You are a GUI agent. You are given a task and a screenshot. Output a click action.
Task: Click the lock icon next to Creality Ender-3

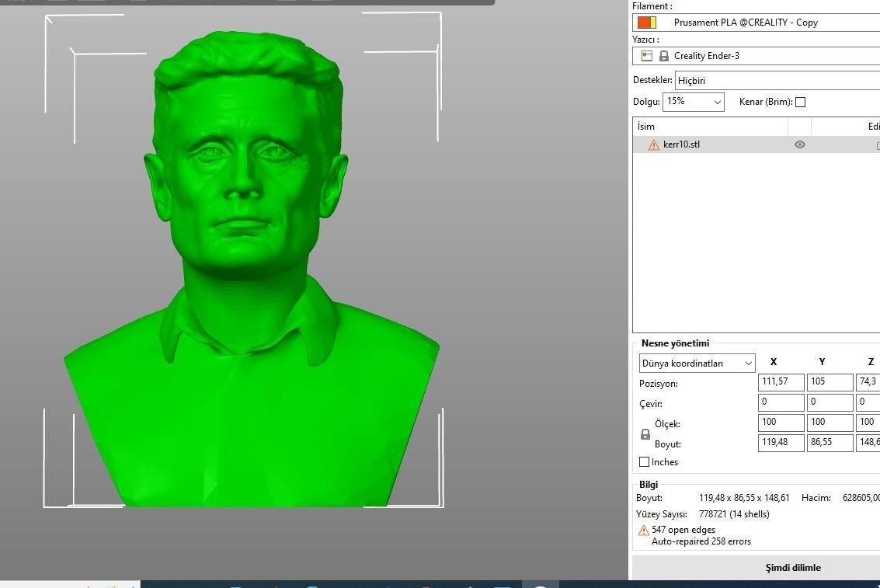coord(664,56)
